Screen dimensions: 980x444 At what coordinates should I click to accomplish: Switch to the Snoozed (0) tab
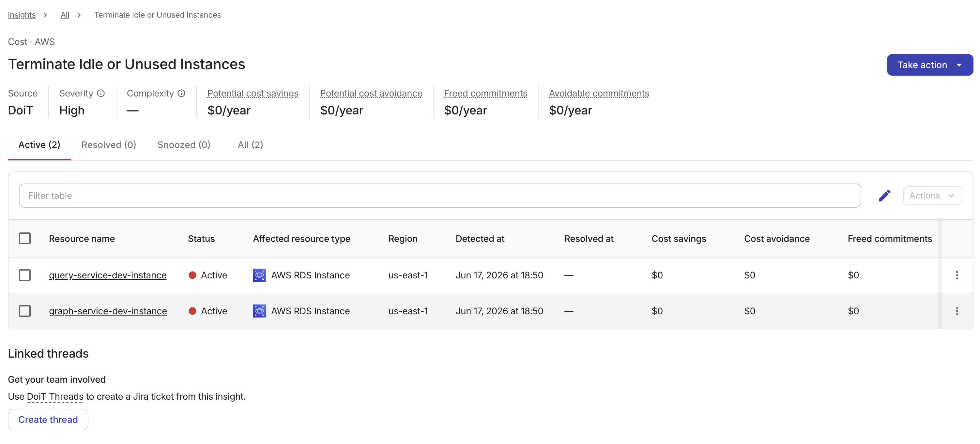(x=184, y=145)
